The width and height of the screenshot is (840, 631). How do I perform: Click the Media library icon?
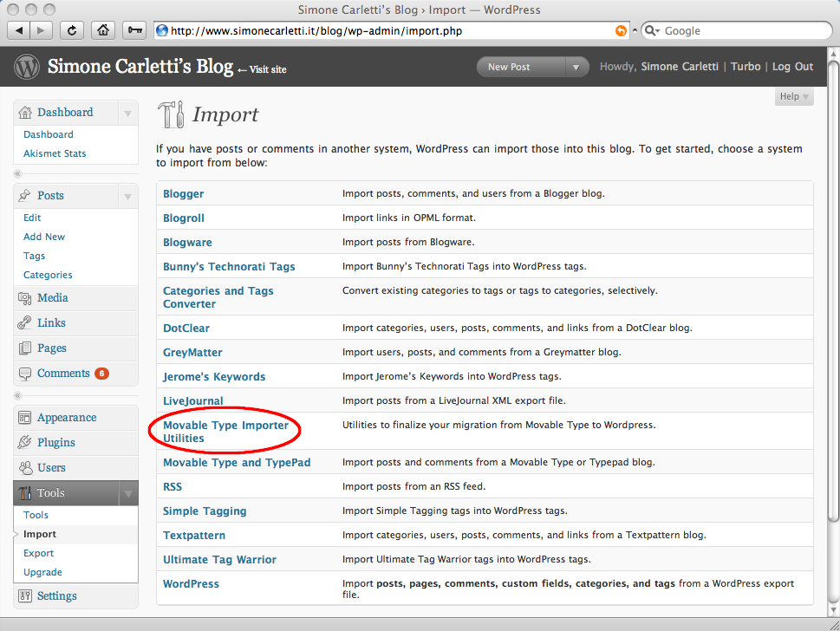[25, 298]
